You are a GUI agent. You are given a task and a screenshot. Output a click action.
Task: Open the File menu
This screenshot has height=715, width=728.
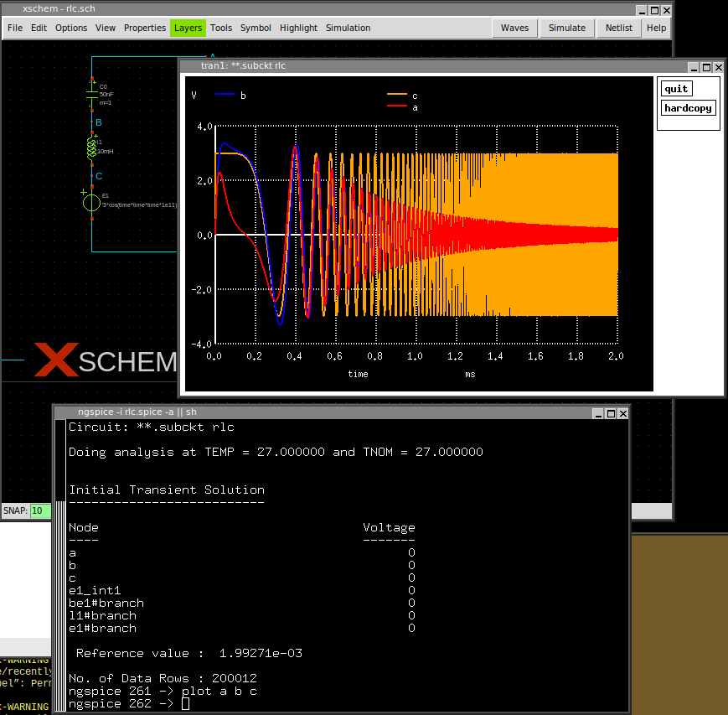click(x=15, y=28)
